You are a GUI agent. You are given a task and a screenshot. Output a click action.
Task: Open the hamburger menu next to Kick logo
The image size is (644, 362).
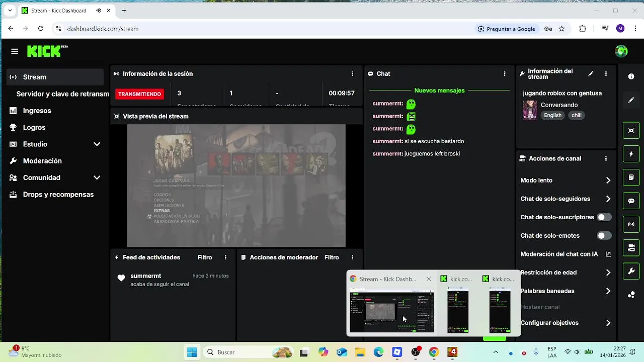[15, 51]
